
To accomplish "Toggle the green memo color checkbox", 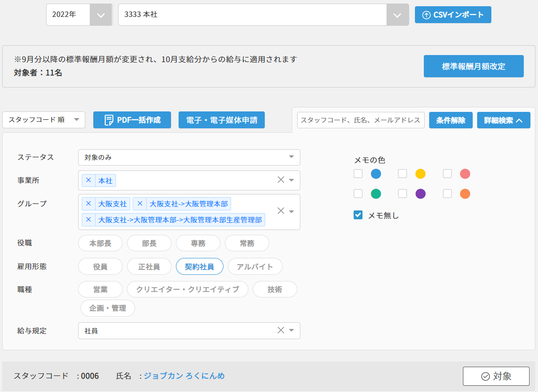I will (x=358, y=194).
